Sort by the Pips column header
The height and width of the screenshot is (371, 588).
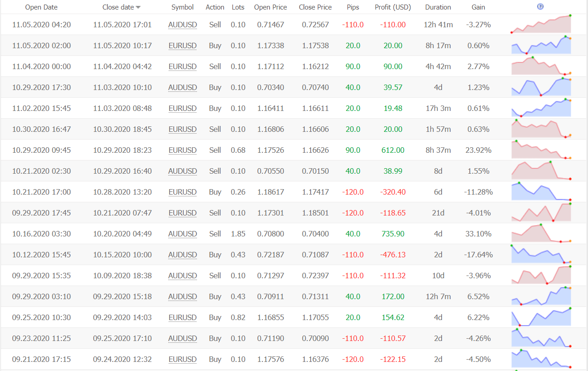pos(353,7)
